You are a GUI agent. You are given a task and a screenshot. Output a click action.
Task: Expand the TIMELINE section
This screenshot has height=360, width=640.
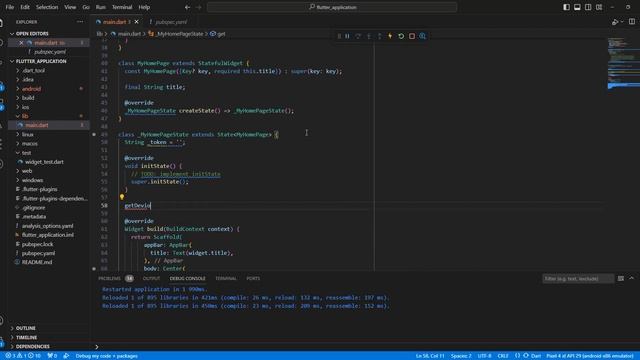coord(26,338)
